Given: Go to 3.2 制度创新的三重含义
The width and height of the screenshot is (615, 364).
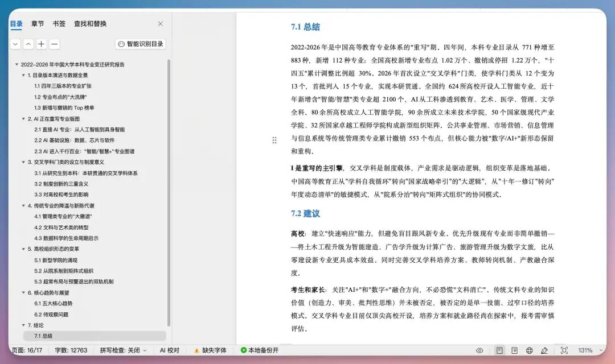Looking at the screenshot, I should click(61, 184).
